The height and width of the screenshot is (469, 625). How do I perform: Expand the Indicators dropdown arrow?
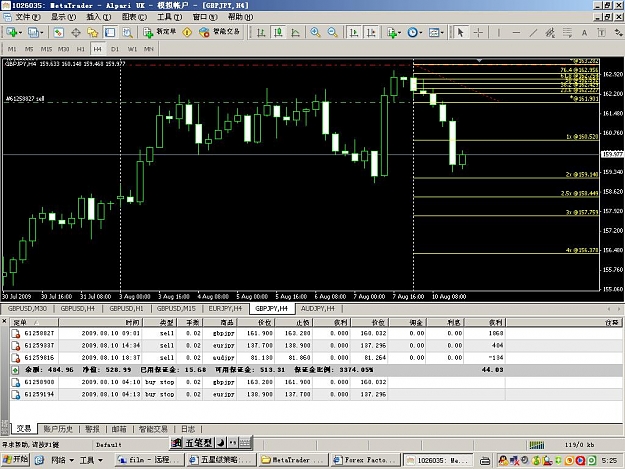[400, 33]
